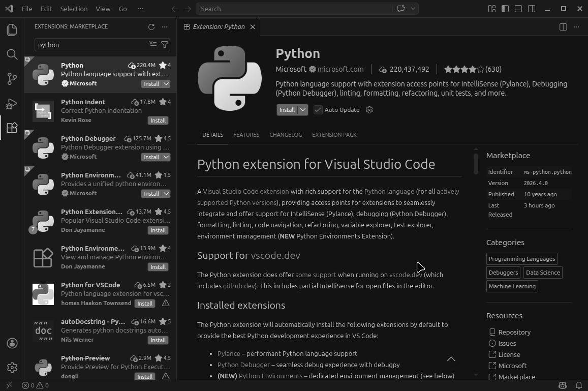The image size is (588, 391).
Task: Open notifications bell in status bar
Action: click(579, 385)
